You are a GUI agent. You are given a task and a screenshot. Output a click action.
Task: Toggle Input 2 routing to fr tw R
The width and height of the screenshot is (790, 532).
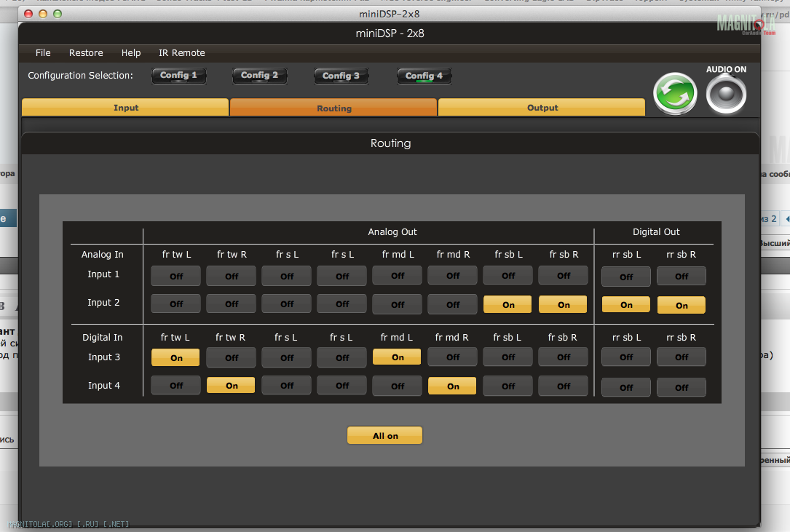point(232,303)
